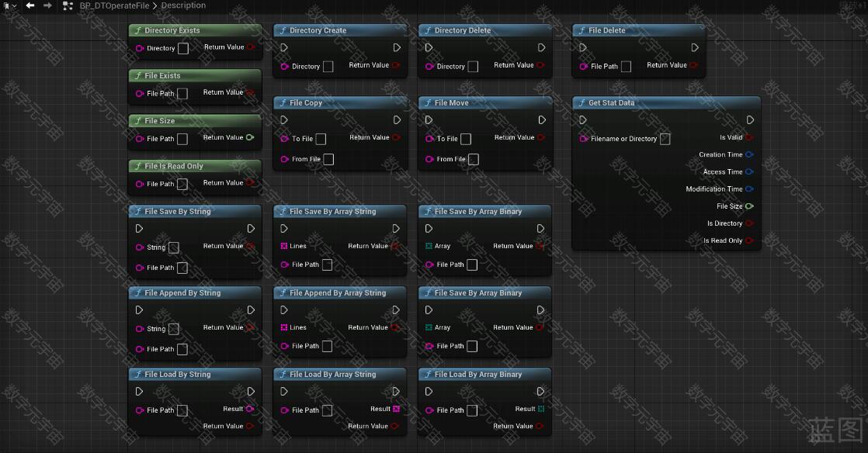This screenshot has width=868, height=453.
Task: Select the Get Stat Data node header
Action: (x=666, y=103)
